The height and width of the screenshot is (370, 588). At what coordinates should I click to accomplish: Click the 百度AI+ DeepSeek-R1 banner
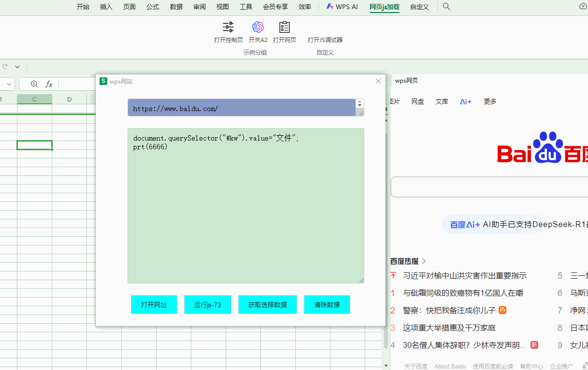515,224
